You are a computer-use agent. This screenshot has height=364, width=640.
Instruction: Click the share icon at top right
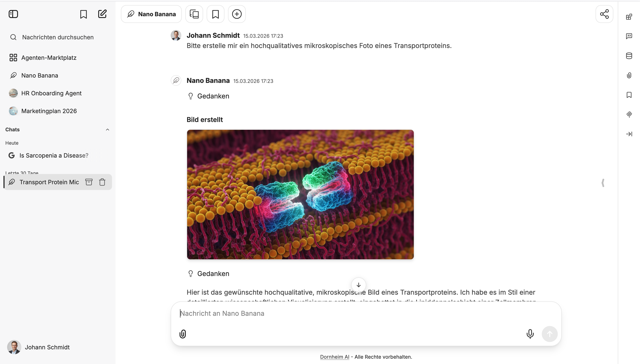pyautogui.click(x=604, y=14)
